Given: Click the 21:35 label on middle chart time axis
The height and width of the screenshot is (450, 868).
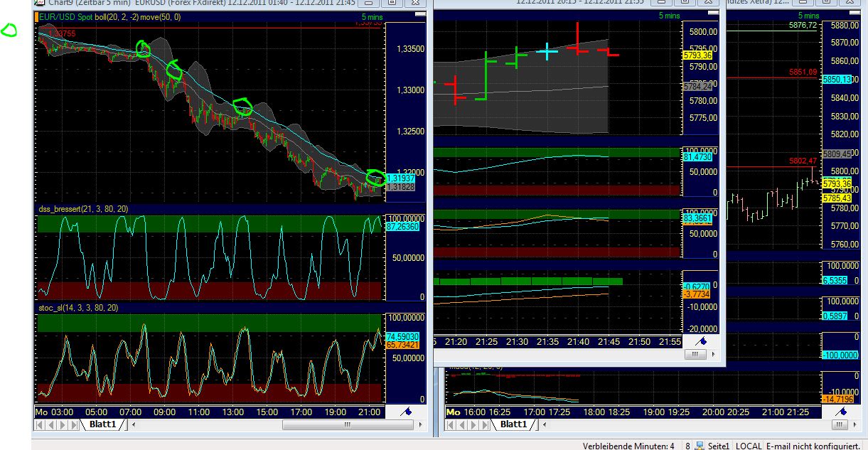Looking at the screenshot, I should point(547,342).
